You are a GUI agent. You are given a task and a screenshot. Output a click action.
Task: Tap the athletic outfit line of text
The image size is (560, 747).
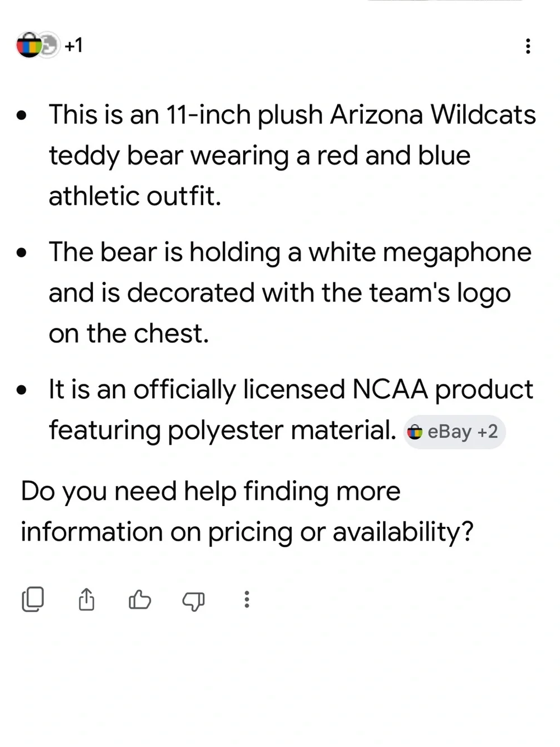(135, 196)
